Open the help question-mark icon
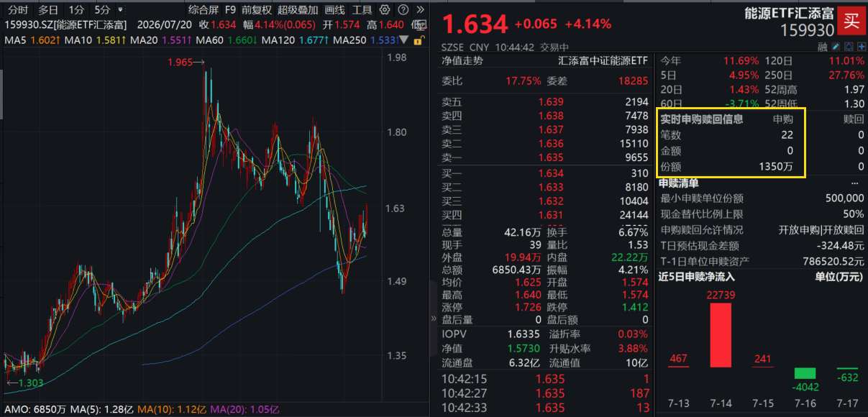The width and height of the screenshot is (868, 417). click(403, 10)
